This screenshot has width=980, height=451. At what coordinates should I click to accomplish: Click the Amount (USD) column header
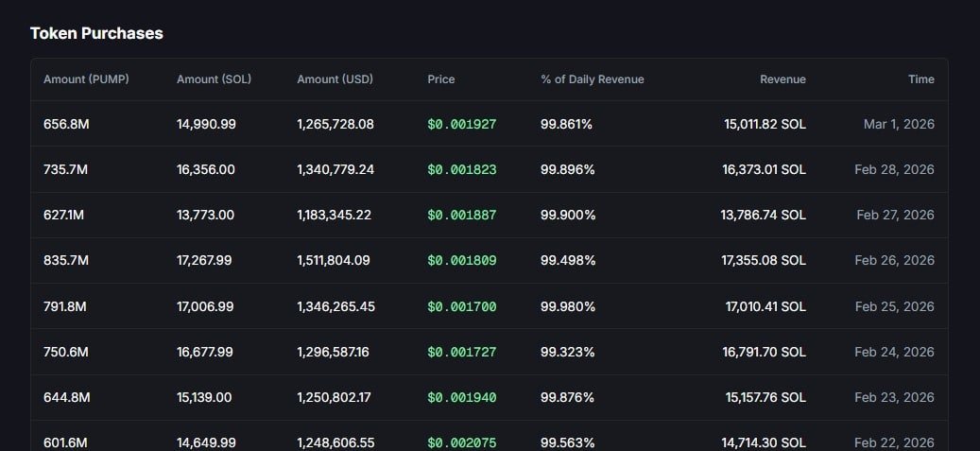[335, 79]
